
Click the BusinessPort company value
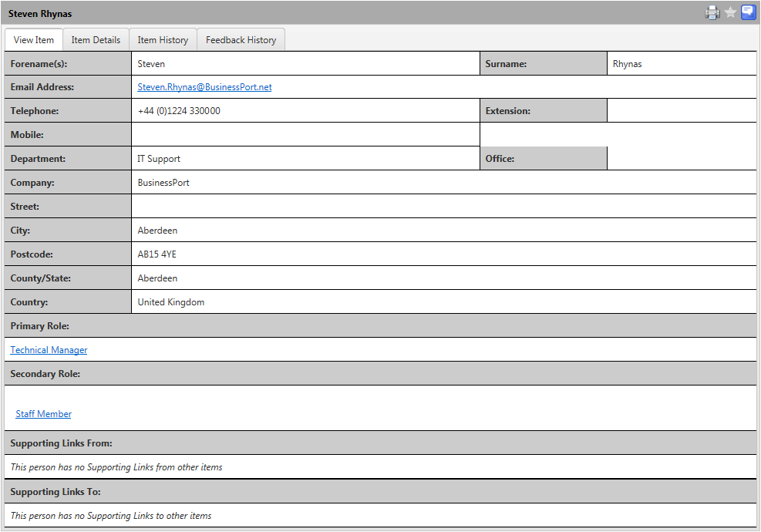(x=163, y=183)
